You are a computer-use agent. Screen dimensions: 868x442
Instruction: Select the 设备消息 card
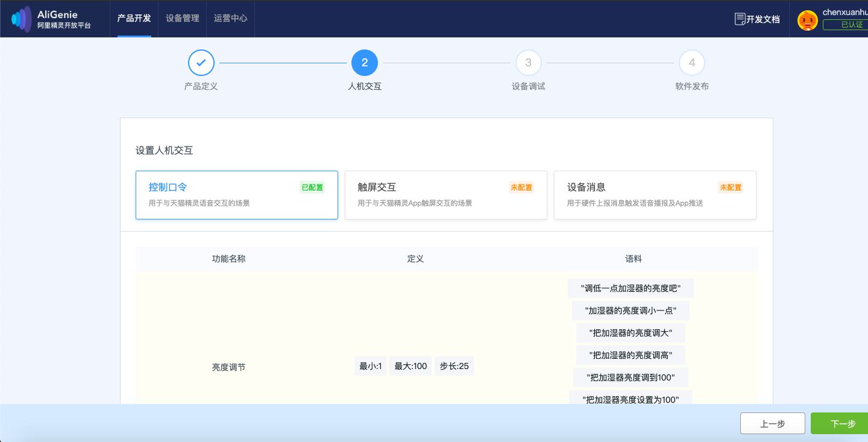(655, 195)
